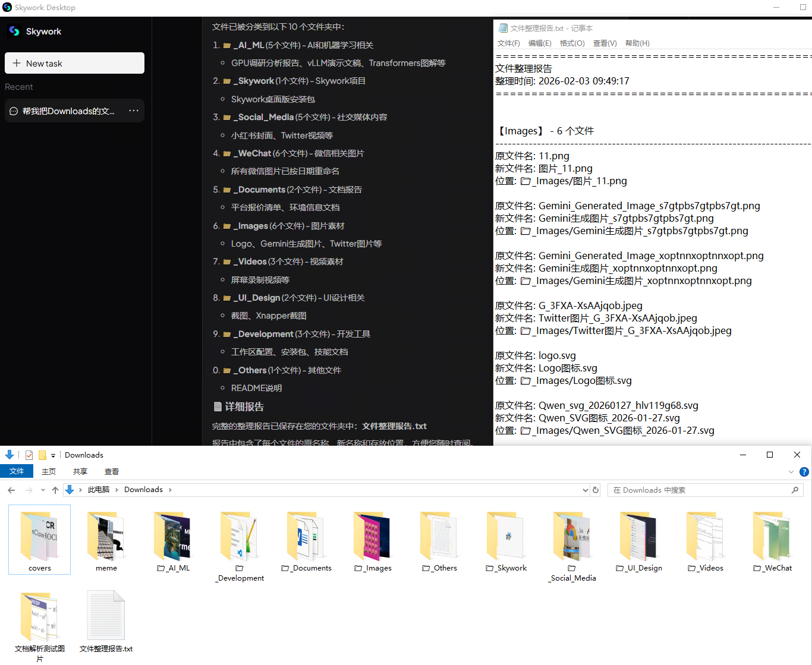Image resolution: width=812 pixels, height=665 pixels.
Task: Open the recent locations dropdown arrow
Action: [43, 490]
